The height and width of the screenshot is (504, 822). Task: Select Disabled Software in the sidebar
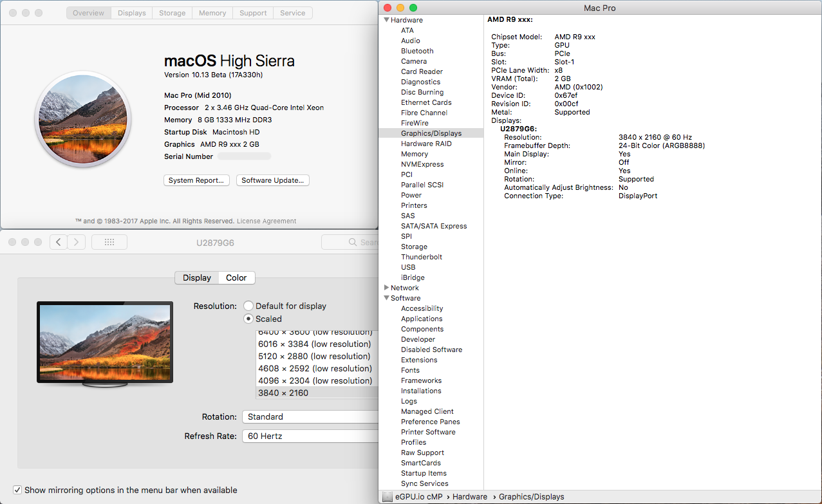431,350
